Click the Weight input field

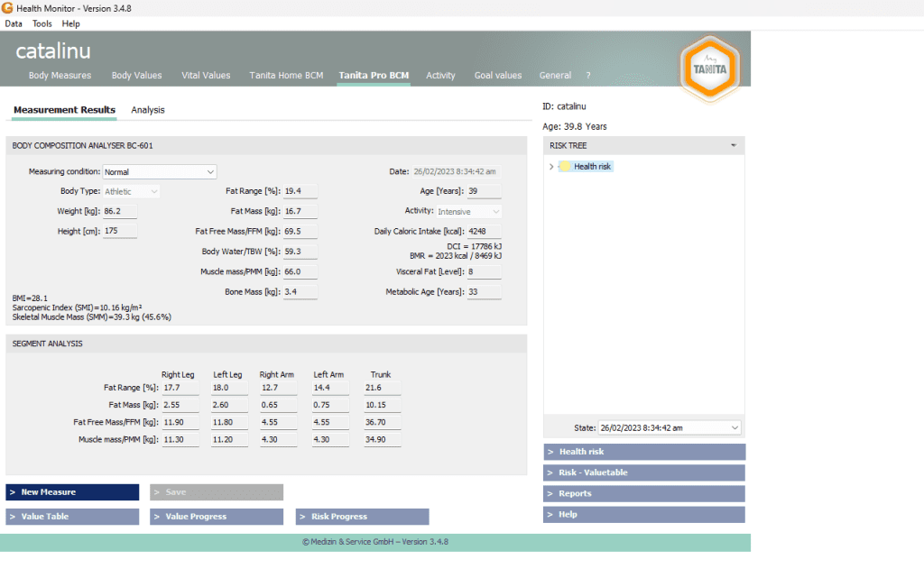click(x=119, y=211)
